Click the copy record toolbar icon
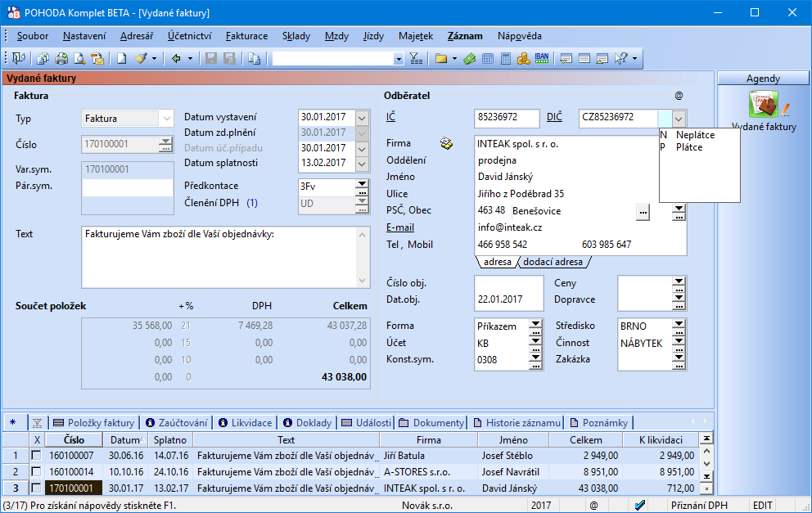Image resolution: width=812 pixels, height=513 pixels. click(x=254, y=58)
